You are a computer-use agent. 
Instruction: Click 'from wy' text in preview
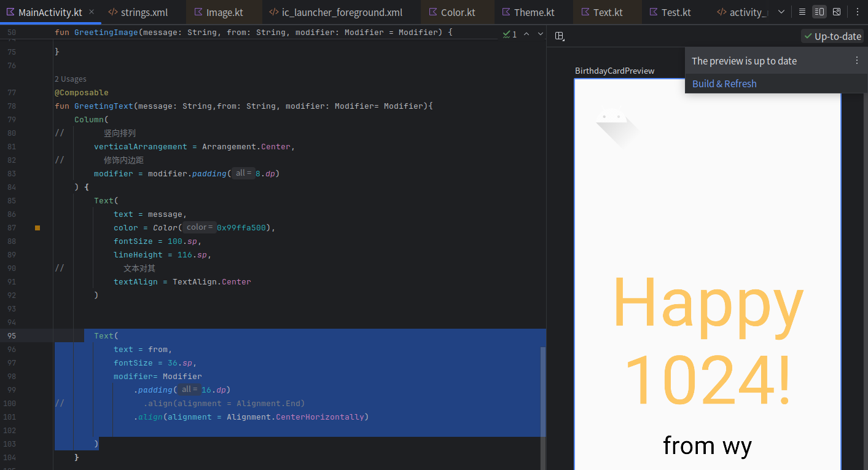click(x=707, y=445)
